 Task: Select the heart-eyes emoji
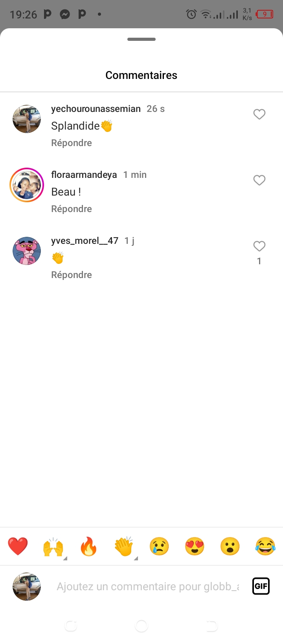(x=195, y=546)
